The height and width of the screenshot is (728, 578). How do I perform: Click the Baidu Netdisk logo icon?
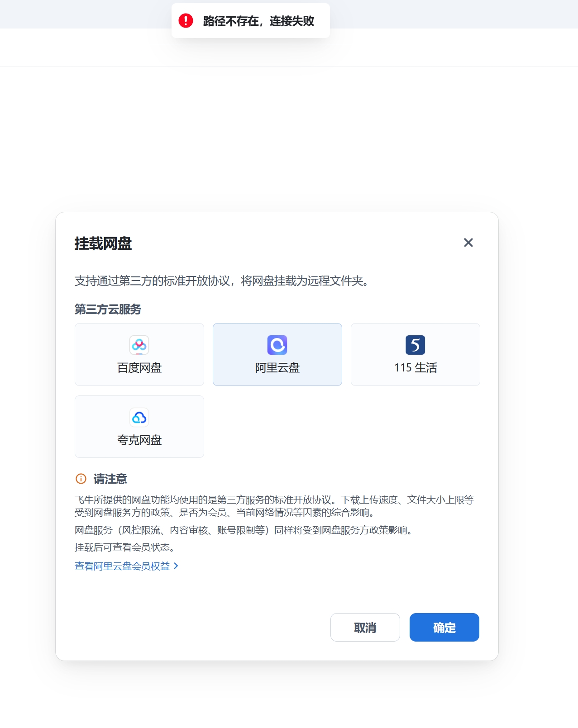[139, 345]
